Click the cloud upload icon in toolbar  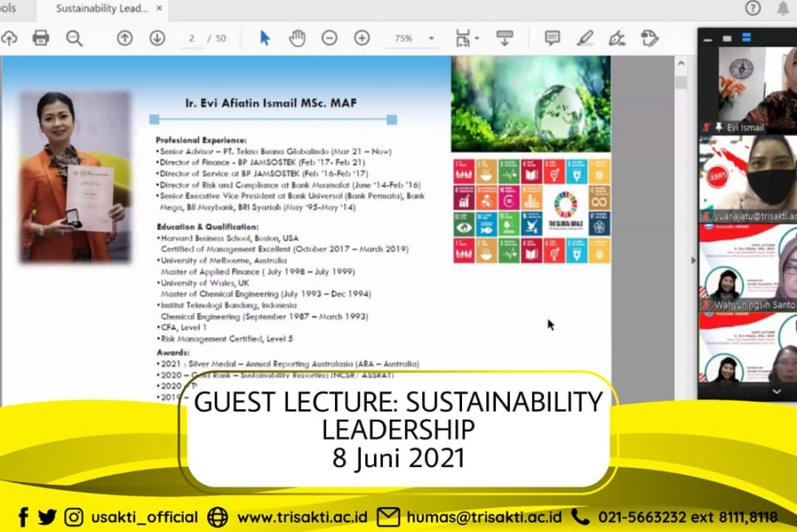click(x=9, y=38)
